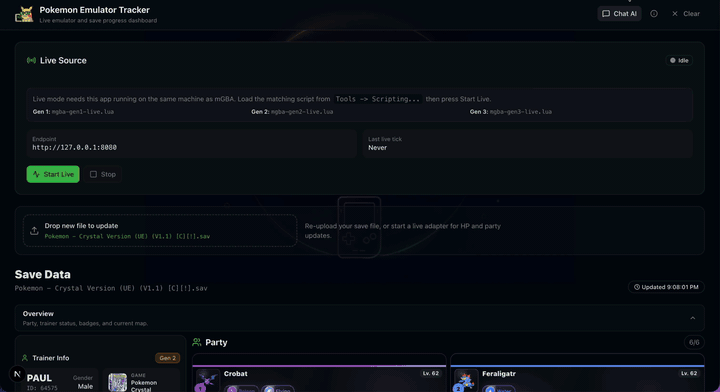Click the Tools -> Scripting code snippet
720x392 pixels.
pyautogui.click(x=377, y=99)
